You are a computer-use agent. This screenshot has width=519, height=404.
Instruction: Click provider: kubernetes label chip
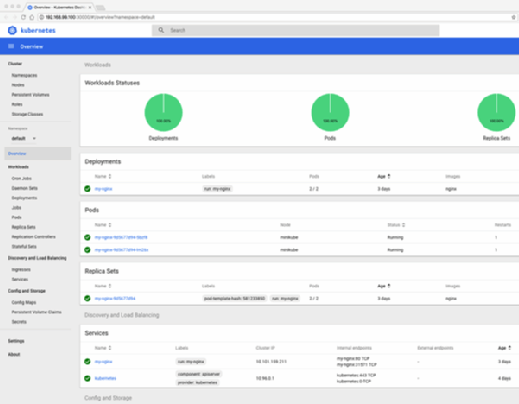[x=198, y=382]
